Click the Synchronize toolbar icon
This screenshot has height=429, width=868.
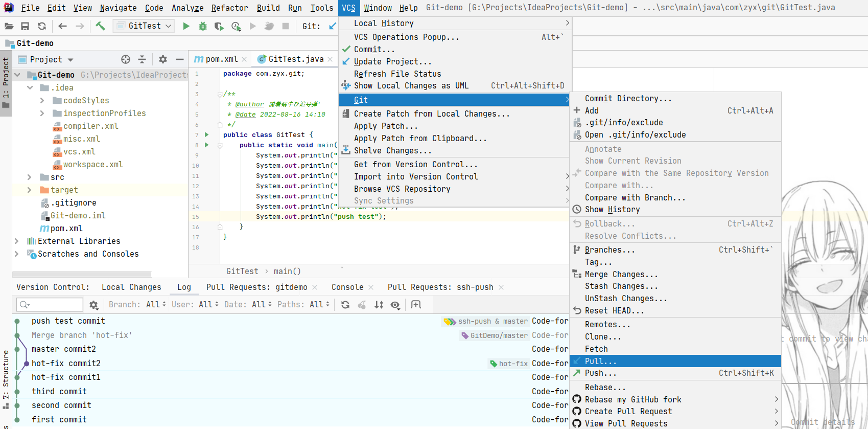pyautogui.click(x=42, y=26)
